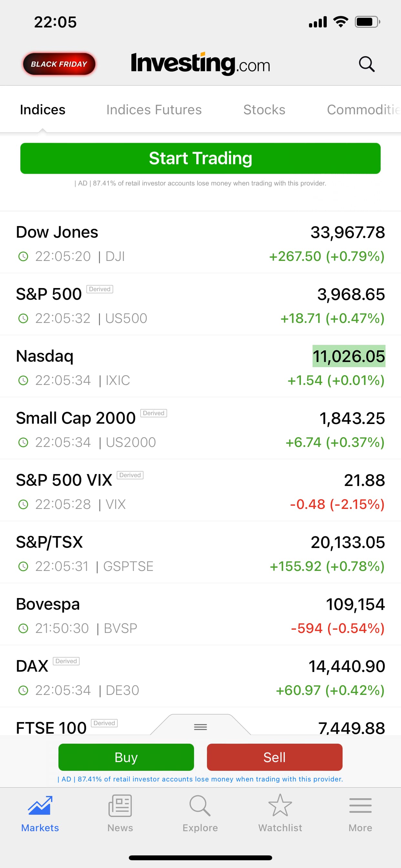Open the Bovespa index details
401x868 pixels.
pyautogui.click(x=200, y=615)
